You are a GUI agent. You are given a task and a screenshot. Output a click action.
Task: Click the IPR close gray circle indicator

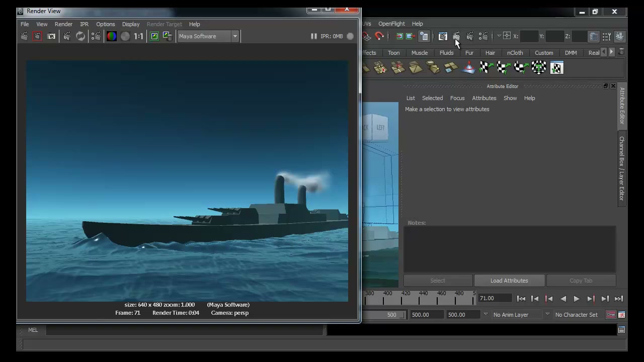[350, 36]
